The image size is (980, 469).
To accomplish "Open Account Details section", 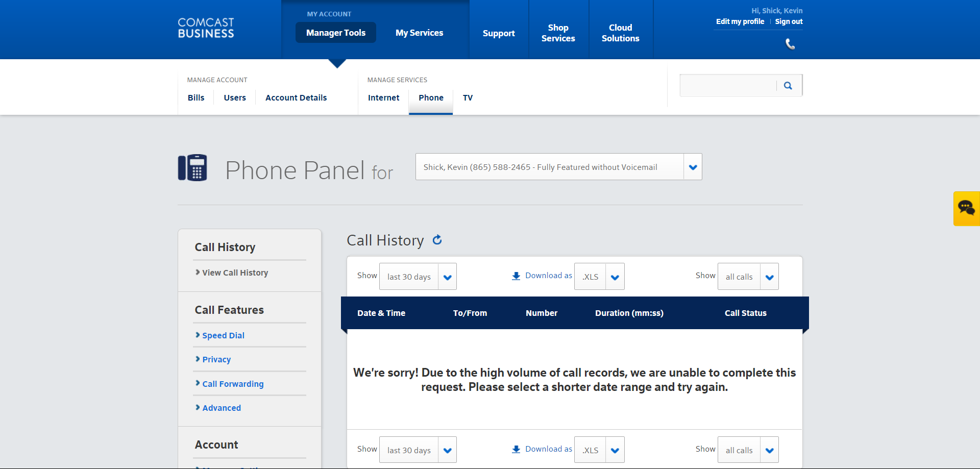I will (296, 97).
